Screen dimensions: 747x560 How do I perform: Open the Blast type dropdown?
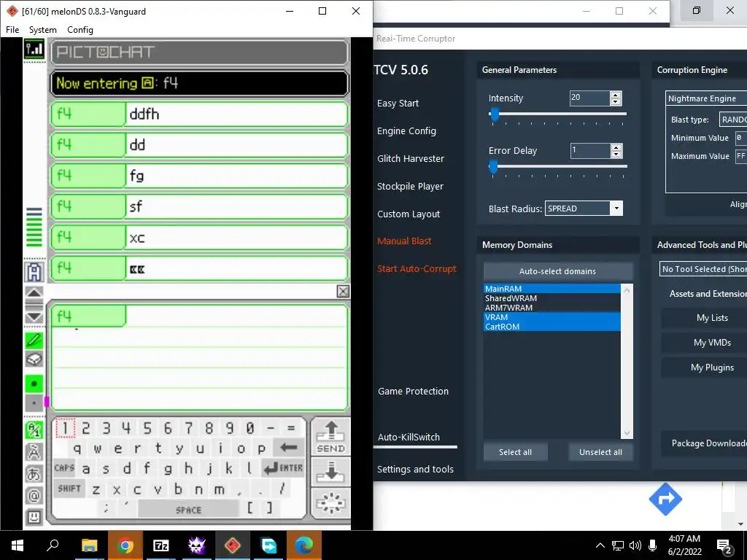click(x=732, y=120)
